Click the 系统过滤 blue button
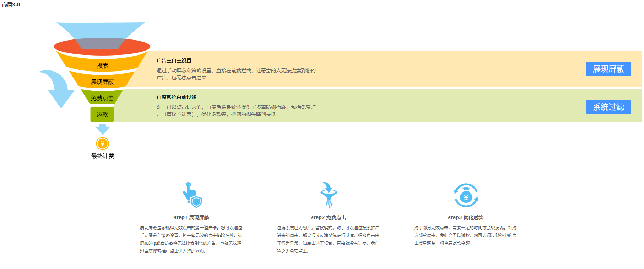 608,107
